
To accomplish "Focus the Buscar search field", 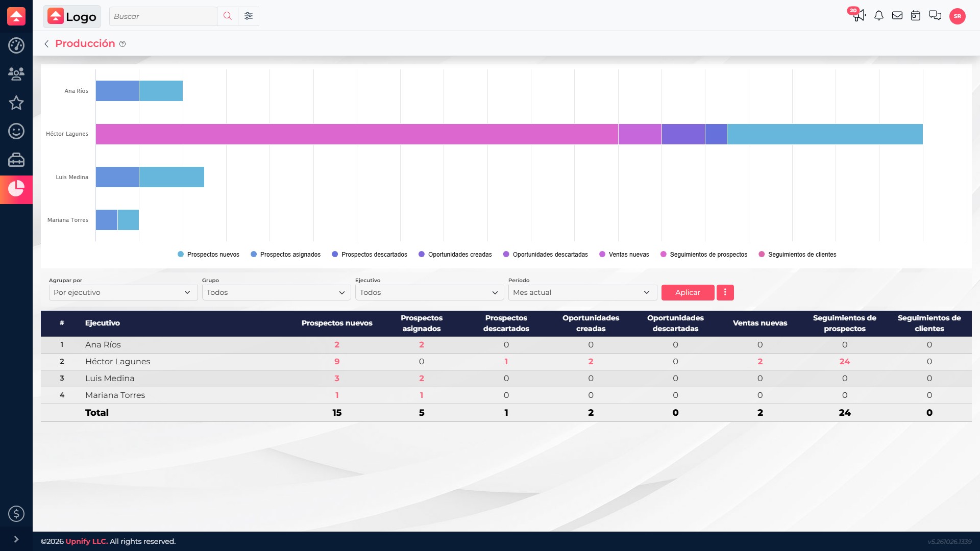I will 163,16.
